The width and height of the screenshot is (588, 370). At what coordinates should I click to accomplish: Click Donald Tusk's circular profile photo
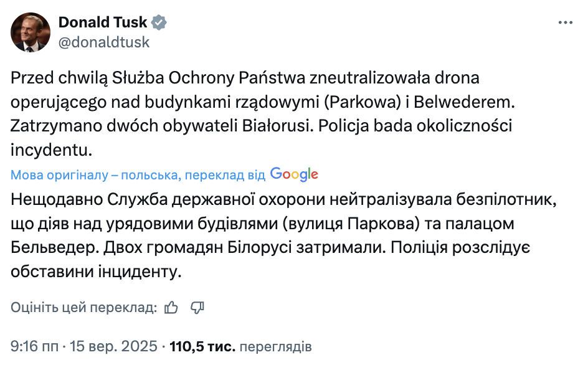[x=31, y=31]
